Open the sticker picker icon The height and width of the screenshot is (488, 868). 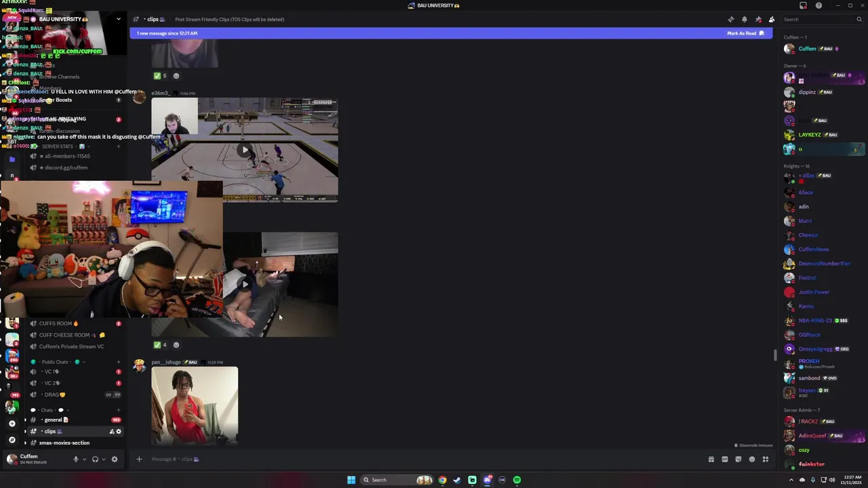(x=738, y=459)
